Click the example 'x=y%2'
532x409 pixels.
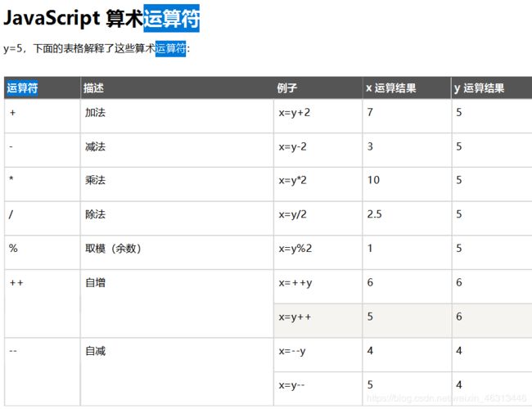(x=295, y=249)
